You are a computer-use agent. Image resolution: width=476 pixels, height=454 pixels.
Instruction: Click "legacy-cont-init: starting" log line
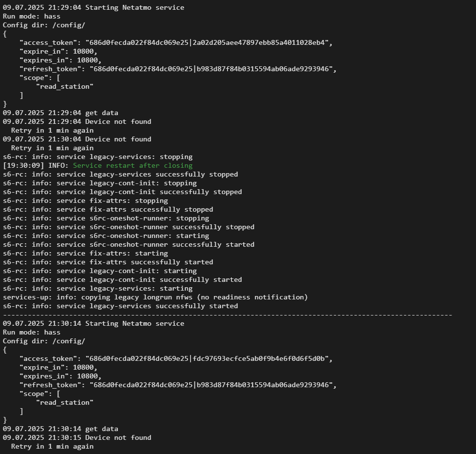coord(99,271)
